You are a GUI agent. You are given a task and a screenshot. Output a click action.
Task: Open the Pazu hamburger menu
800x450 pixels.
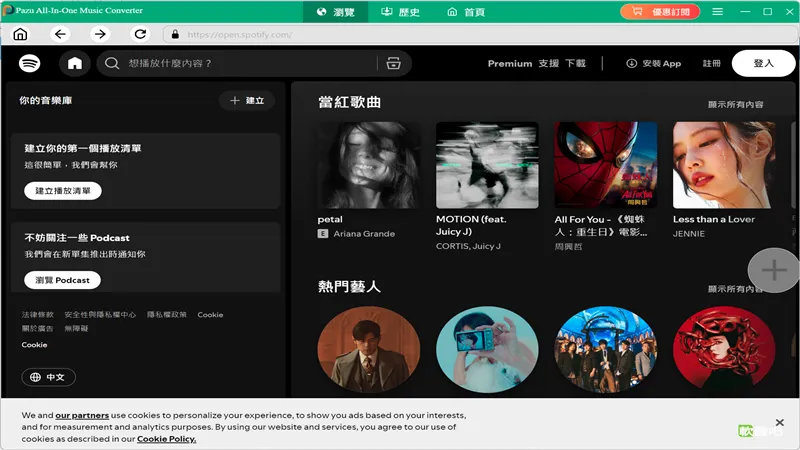(717, 11)
